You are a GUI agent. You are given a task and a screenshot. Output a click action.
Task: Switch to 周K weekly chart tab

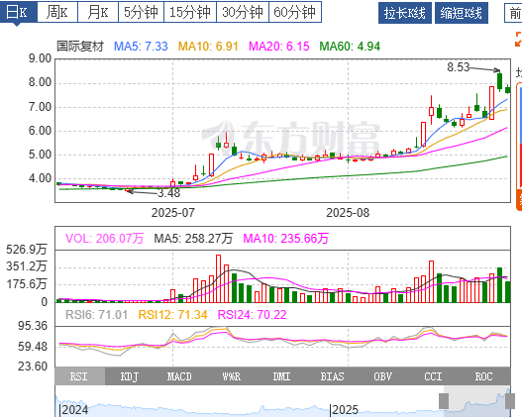pyautogui.click(x=57, y=12)
